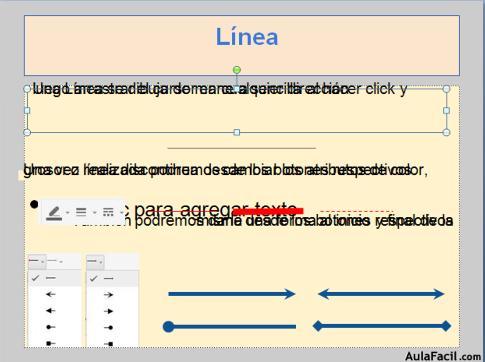Click the bottom-center resize handle of the text box
Image resolution: width=485 pixels, height=362 pixels.
(x=237, y=132)
